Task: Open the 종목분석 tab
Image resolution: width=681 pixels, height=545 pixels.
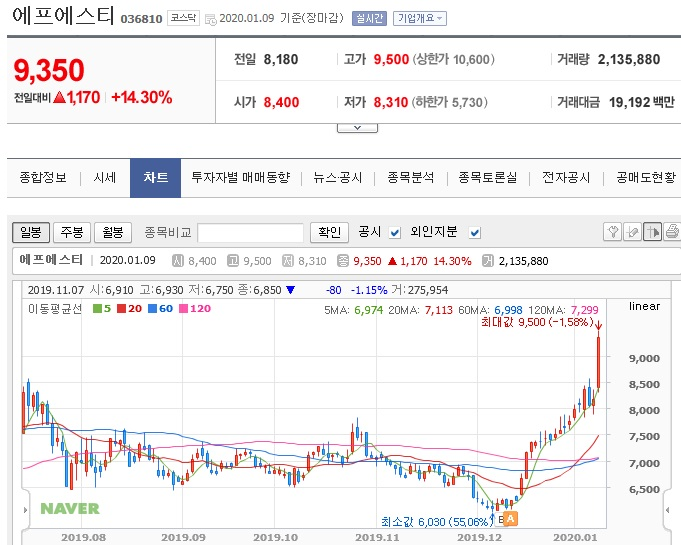Action: (410, 178)
